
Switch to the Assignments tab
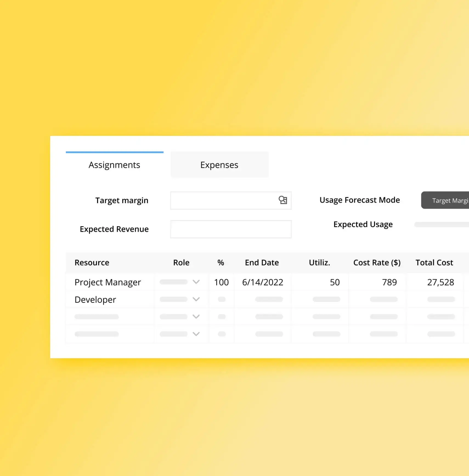point(114,164)
